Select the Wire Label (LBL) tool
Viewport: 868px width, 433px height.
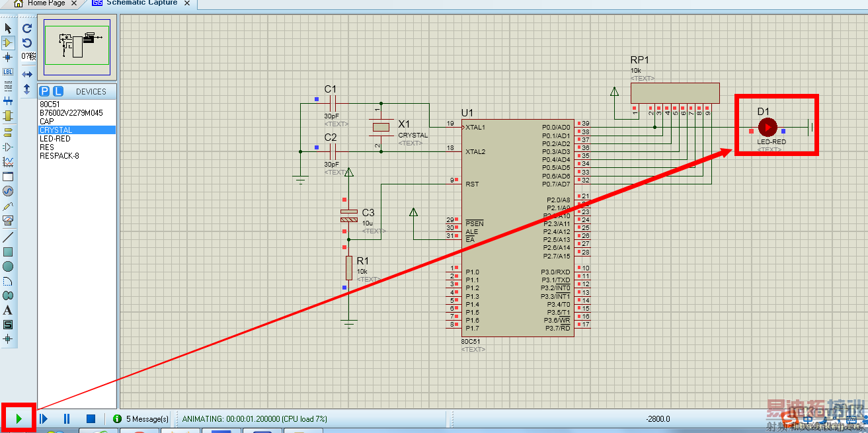click(x=8, y=72)
